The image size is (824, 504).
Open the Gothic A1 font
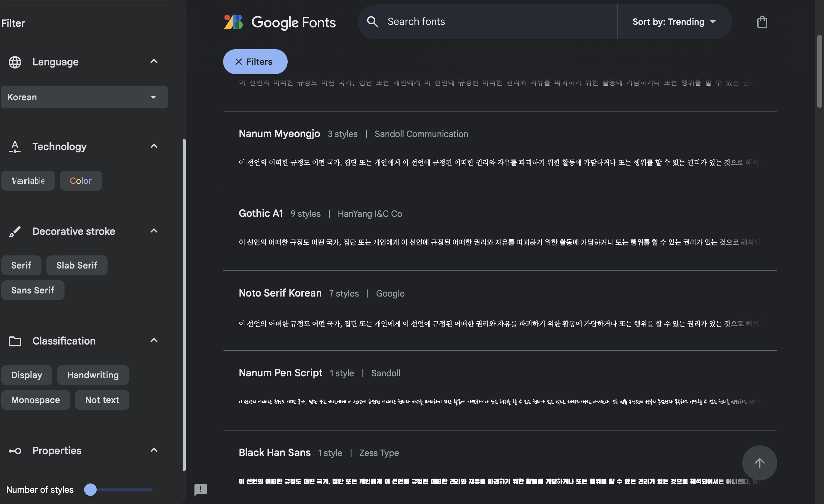pyautogui.click(x=261, y=213)
